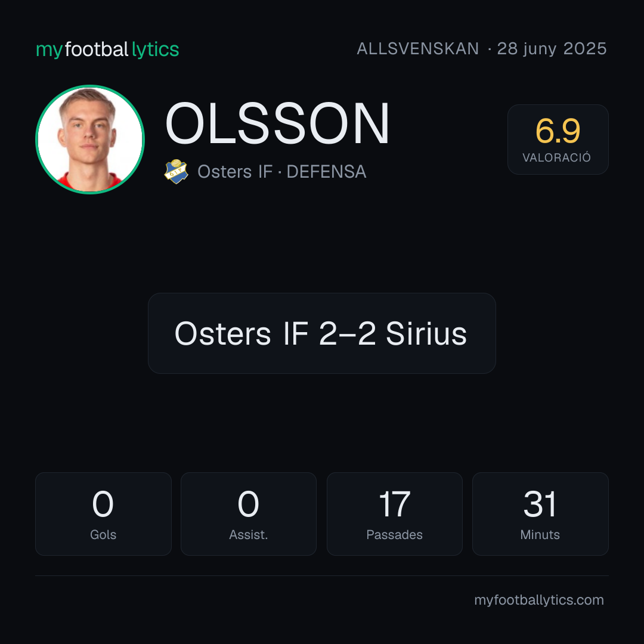Open the myfootballytics logo at top
Viewport: 644px width, 644px height.
click(x=107, y=49)
